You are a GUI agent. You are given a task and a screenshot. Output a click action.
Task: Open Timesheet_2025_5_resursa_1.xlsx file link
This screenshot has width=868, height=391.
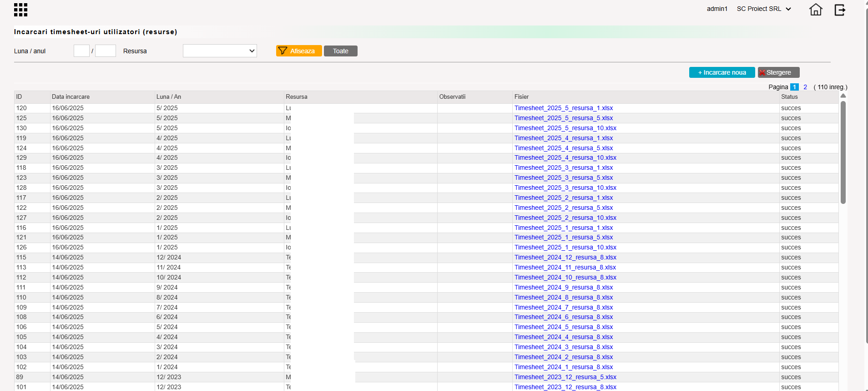pos(564,108)
